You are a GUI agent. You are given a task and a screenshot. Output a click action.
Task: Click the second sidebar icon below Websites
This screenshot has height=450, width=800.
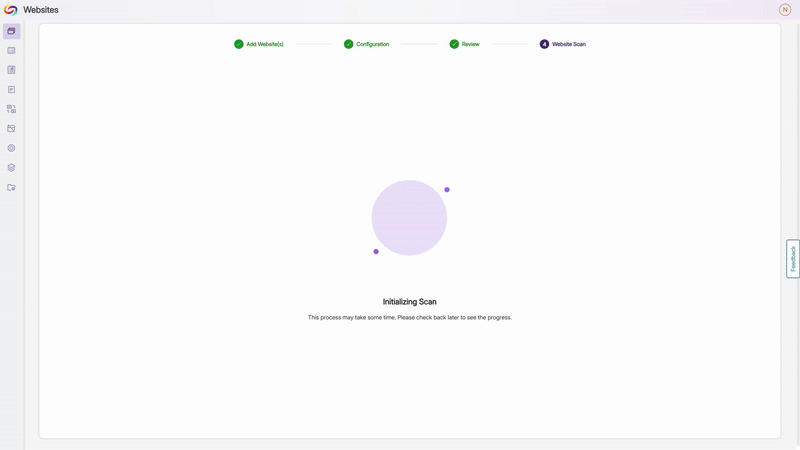click(11, 51)
